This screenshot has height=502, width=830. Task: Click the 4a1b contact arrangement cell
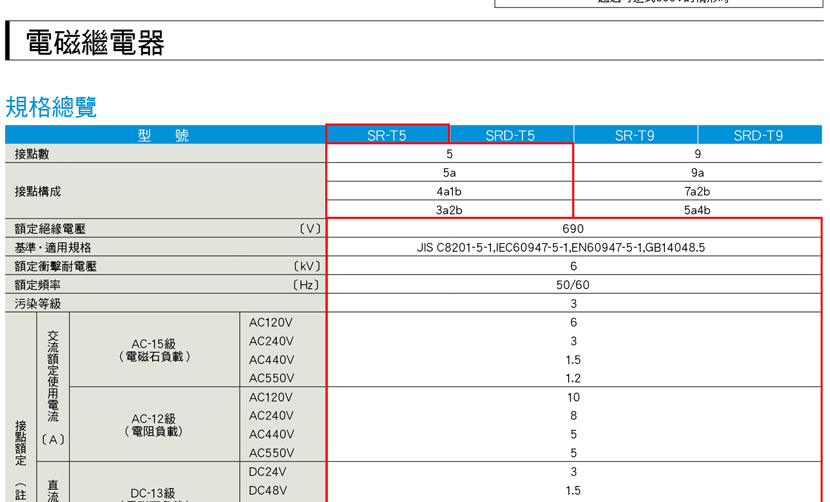[x=449, y=192]
